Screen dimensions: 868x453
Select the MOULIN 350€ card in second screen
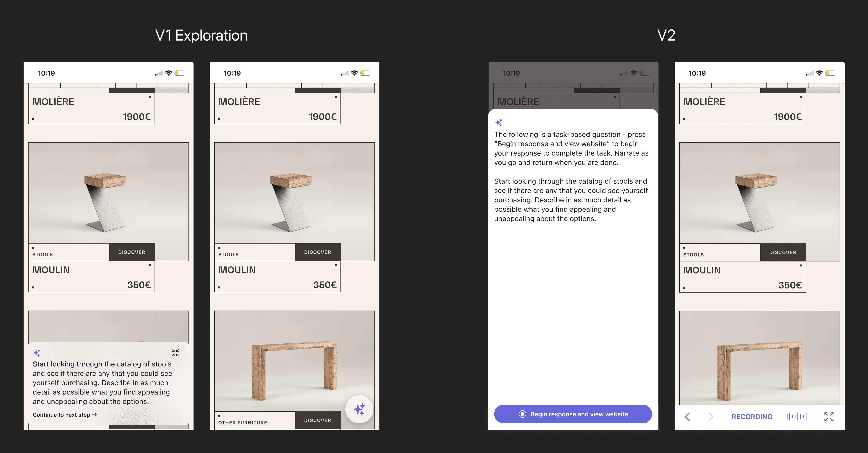point(277,277)
